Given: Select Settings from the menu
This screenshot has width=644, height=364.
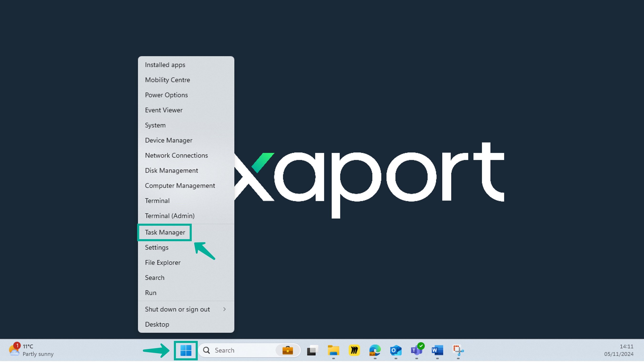Looking at the screenshot, I should (156, 247).
